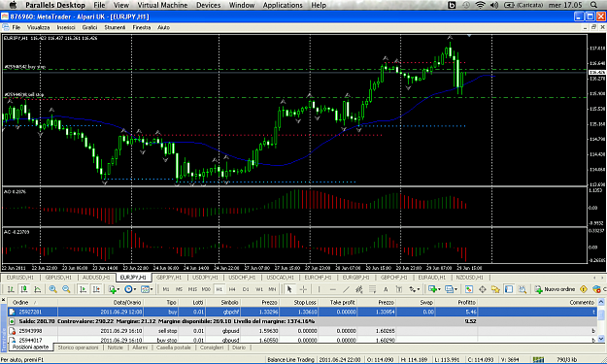
Task: Select the sell stop order 25943998
Action: tap(302, 331)
